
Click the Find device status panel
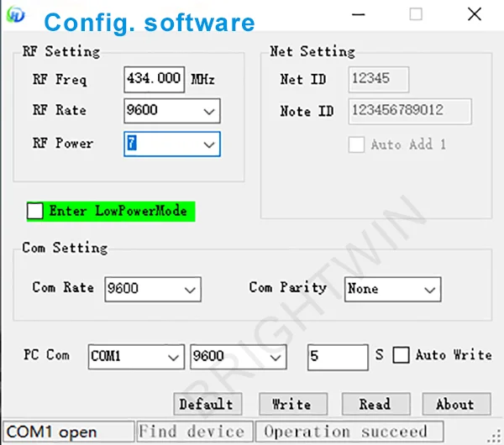click(195, 432)
